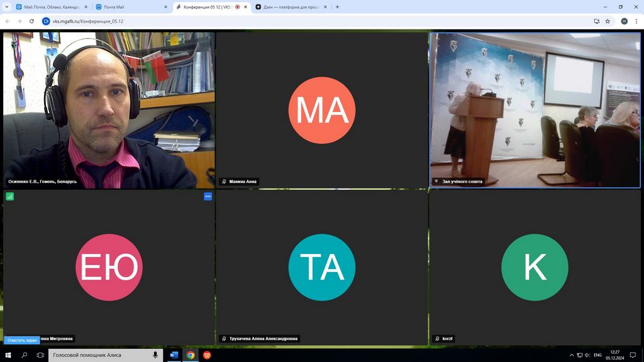Click the camera indicator icon in address bar

pyautogui.click(x=596, y=21)
